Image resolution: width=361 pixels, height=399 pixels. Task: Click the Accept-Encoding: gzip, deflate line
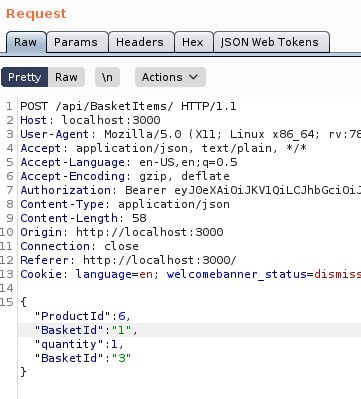pos(125,176)
